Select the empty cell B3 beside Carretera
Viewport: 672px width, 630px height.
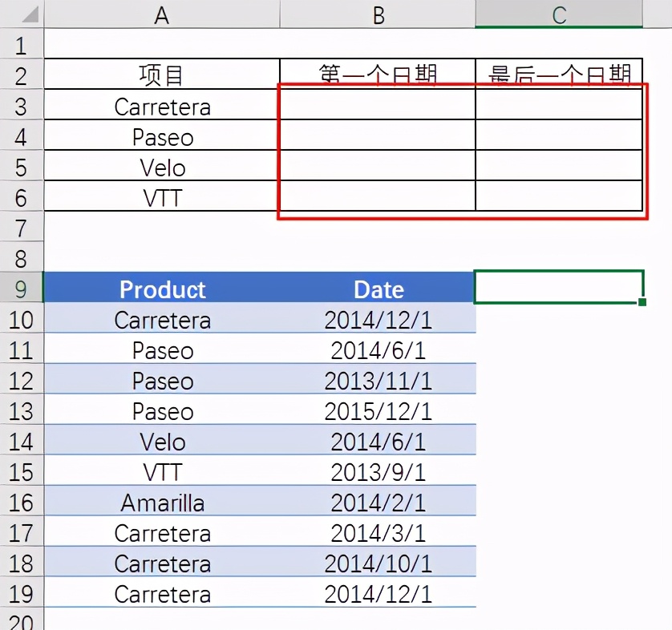pos(378,107)
